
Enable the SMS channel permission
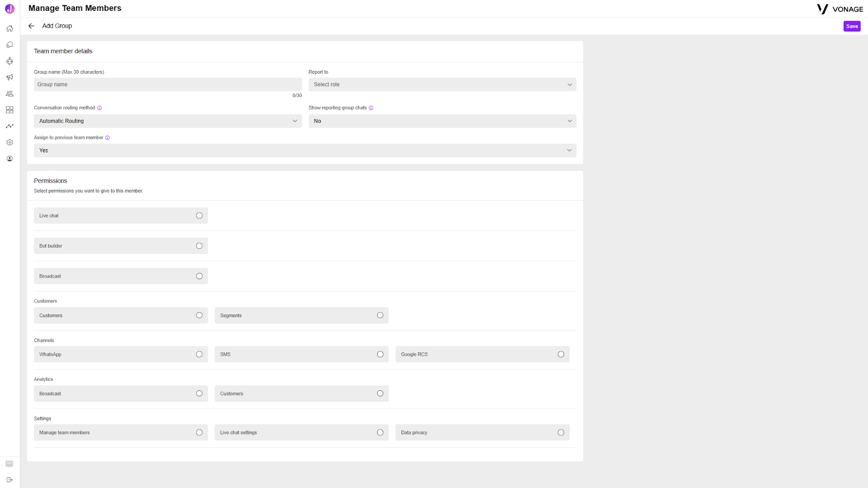point(380,355)
